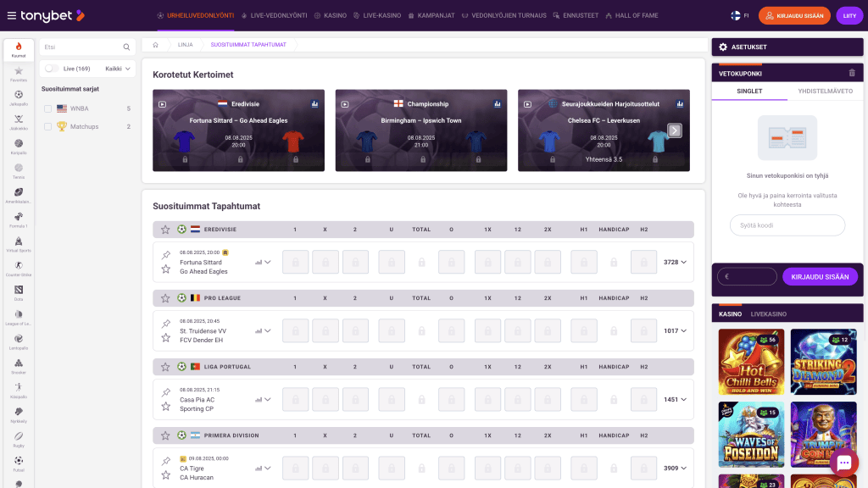The image size is (868, 488).
Task: Go to home via breadcrumb house icon
Action: pyautogui.click(x=156, y=45)
